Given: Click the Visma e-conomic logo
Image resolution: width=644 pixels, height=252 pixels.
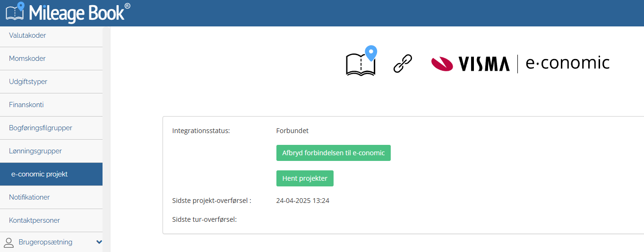Looking at the screenshot, I should 520,64.
